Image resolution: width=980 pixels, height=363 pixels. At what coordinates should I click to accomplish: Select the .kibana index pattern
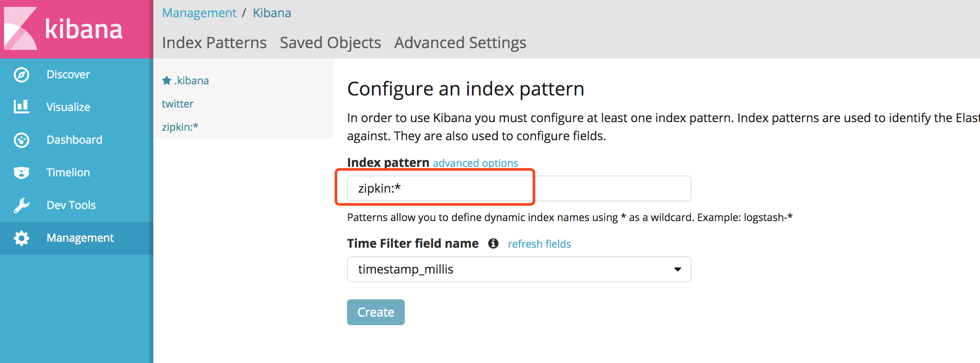[192, 80]
